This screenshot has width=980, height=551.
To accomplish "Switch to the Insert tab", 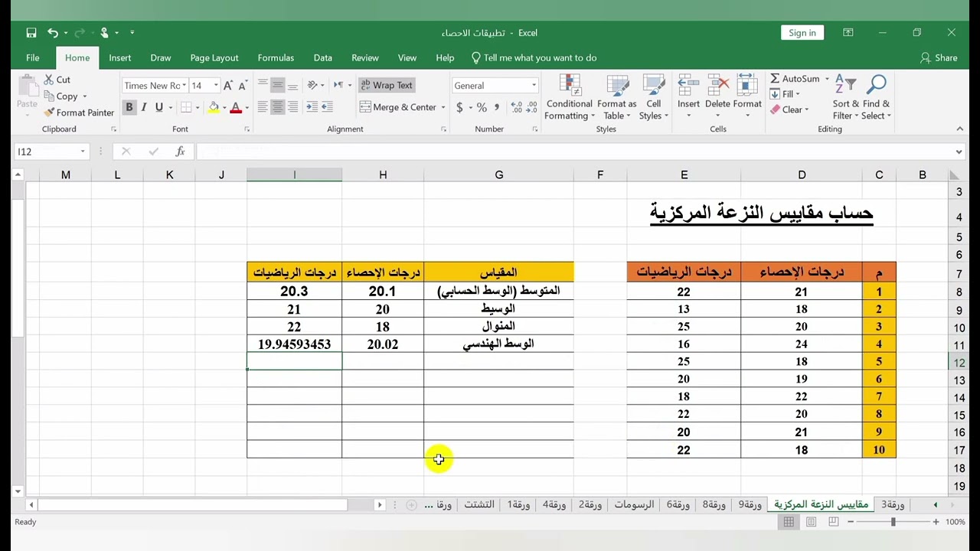I will (x=120, y=57).
